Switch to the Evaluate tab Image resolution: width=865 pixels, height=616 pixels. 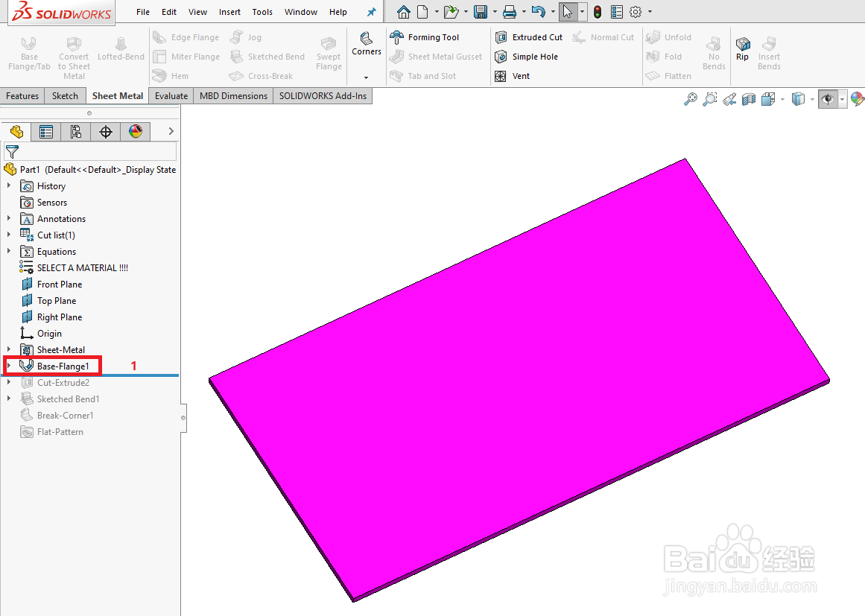point(171,95)
